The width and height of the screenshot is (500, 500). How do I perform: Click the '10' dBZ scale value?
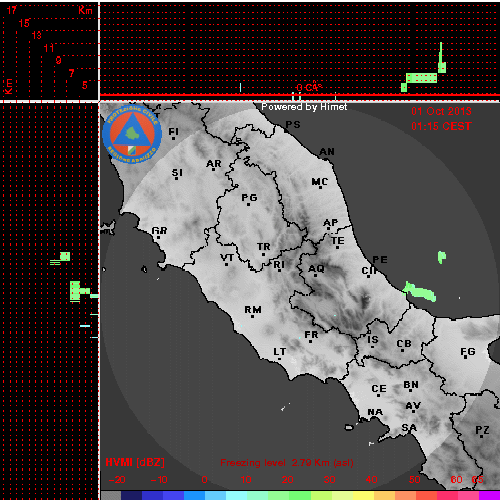click(x=246, y=480)
